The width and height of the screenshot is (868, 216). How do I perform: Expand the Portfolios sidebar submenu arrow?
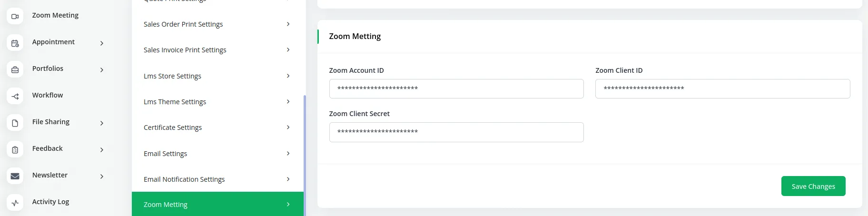(102, 70)
